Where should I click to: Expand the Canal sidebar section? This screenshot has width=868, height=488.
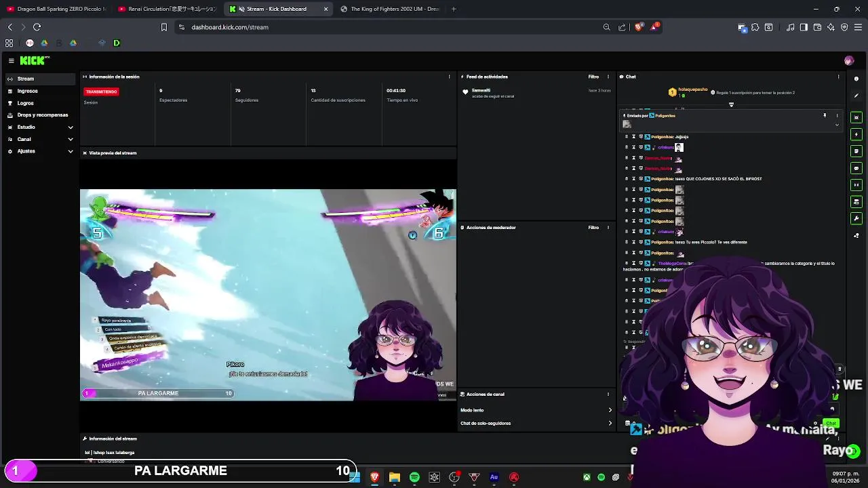click(x=41, y=139)
